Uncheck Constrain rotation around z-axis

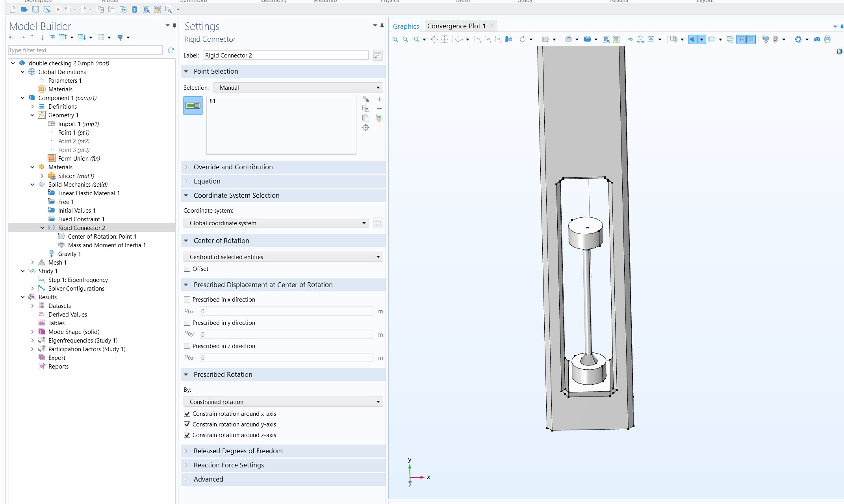(x=187, y=435)
